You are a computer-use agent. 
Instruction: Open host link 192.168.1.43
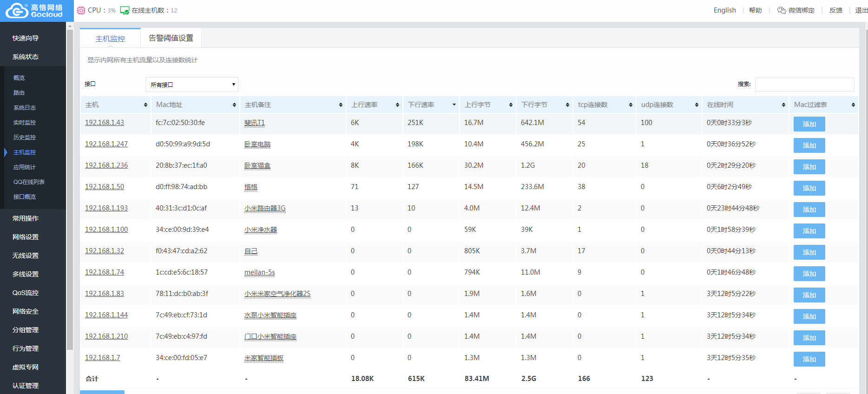pyautogui.click(x=105, y=123)
